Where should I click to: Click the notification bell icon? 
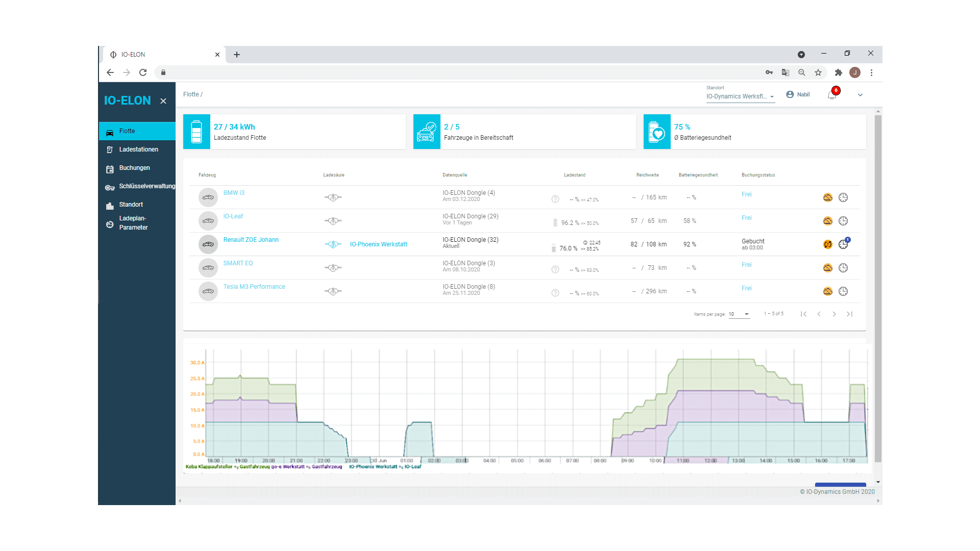pyautogui.click(x=831, y=95)
